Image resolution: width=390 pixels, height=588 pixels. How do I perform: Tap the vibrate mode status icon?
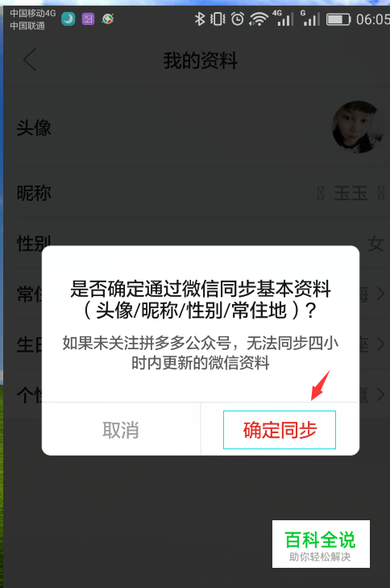coord(218,19)
